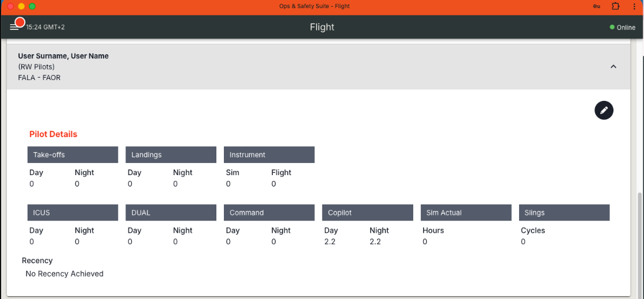The image size is (644, 299).
Task: Click the red notification badge
Action: (x=20, y=22)
